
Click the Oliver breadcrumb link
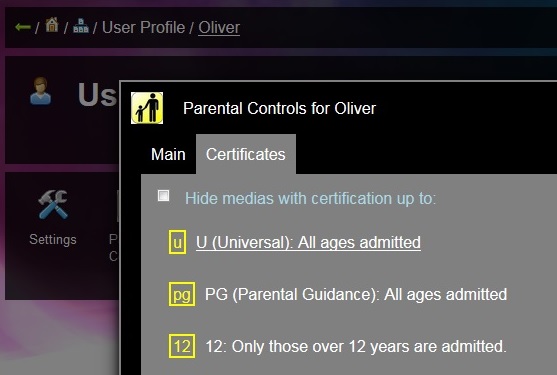point(219,28)
